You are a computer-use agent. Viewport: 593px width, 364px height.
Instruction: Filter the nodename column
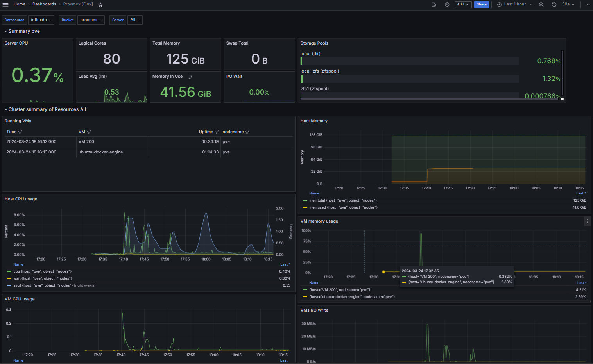click(x=247, y=132)
